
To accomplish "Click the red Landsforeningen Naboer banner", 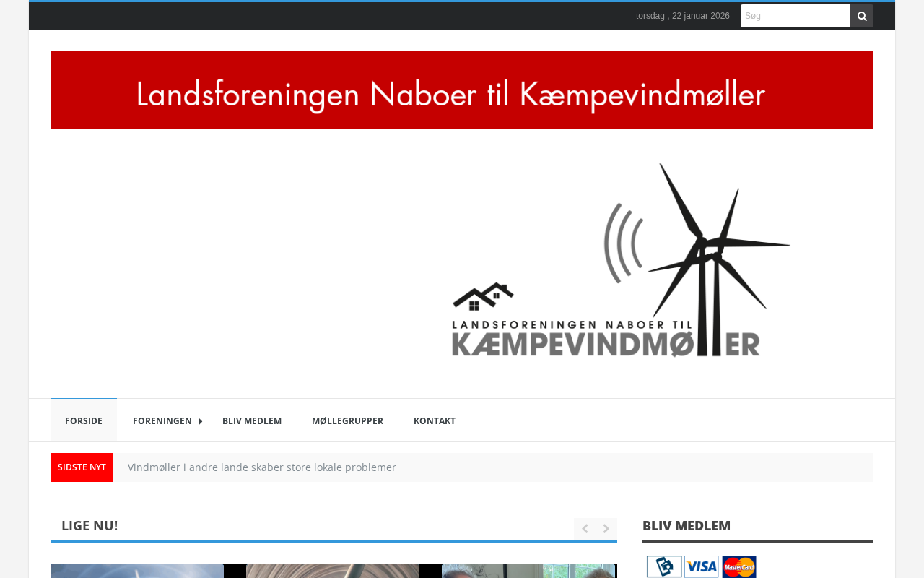I will coord(462,90).
